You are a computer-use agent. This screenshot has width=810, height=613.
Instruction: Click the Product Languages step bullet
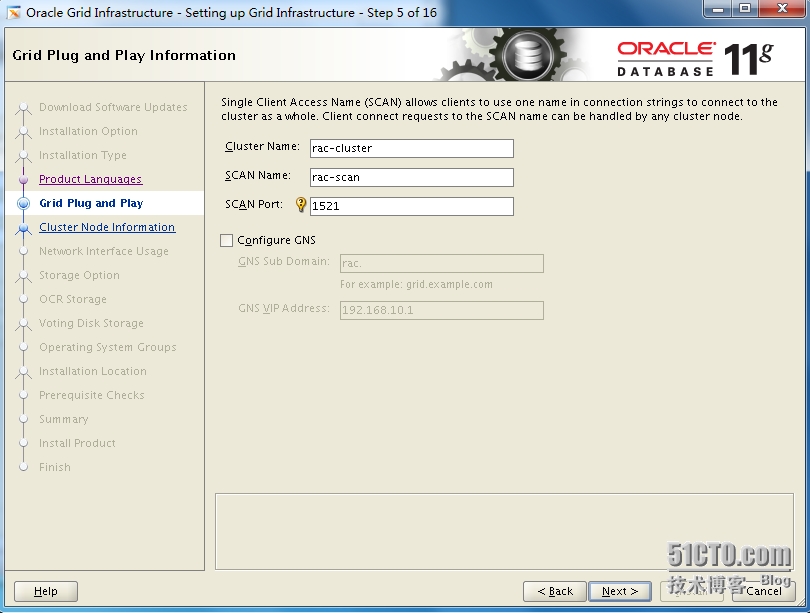[x=23, y=179]
